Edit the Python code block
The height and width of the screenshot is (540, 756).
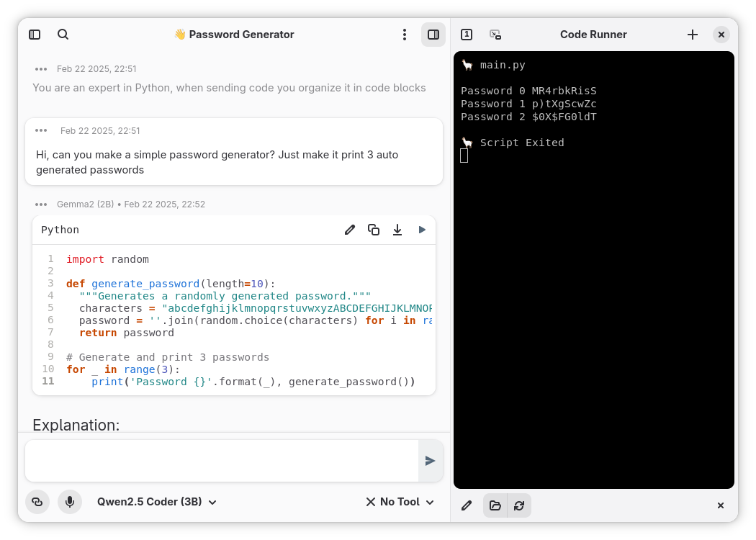tap(350, 230)
